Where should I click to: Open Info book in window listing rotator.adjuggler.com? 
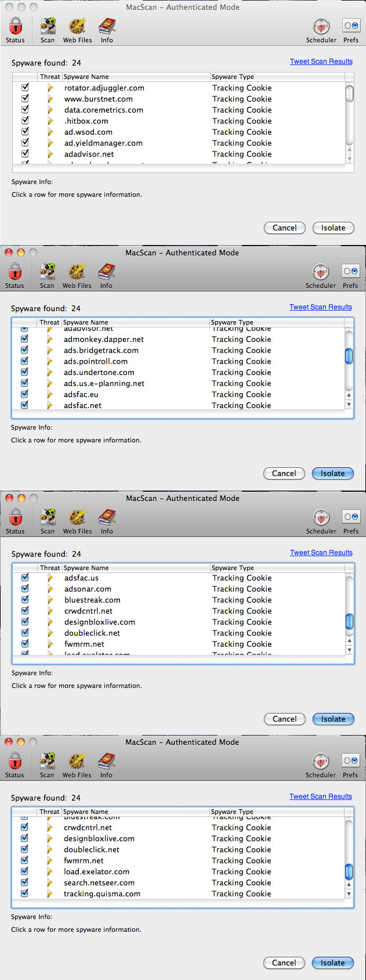(107, 30)
